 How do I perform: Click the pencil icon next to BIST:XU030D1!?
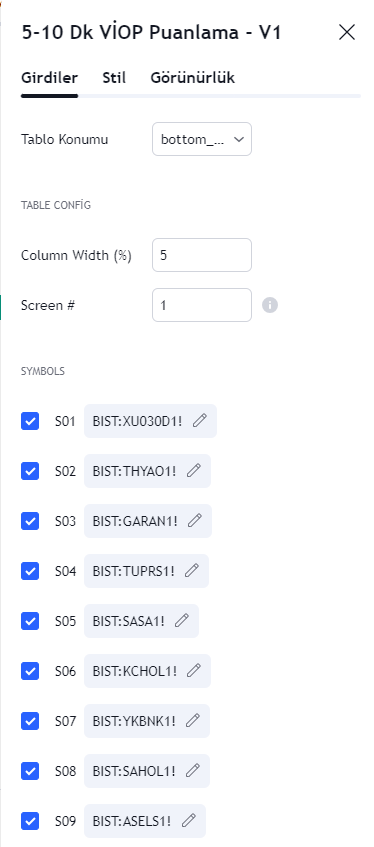click(x=200, y=420)
